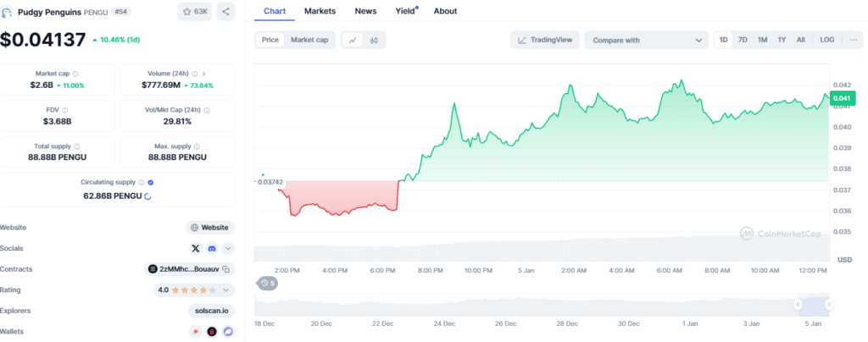Open info icon beside Market cap
The width and height of the screenshot is (868, 342).
click(75, 74)
